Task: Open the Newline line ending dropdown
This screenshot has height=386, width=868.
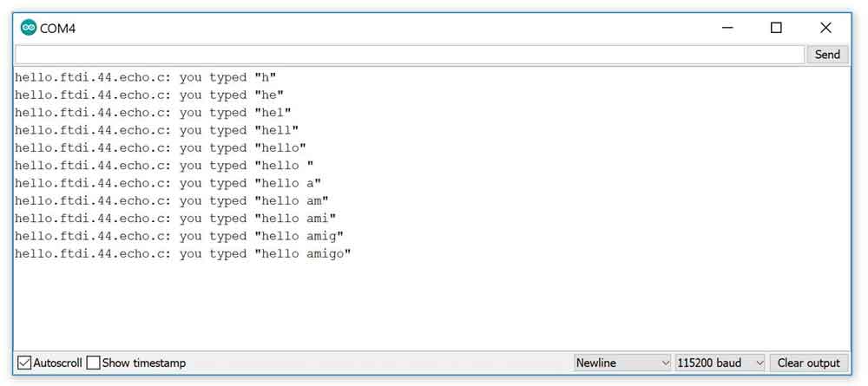Action: (622, 363)
